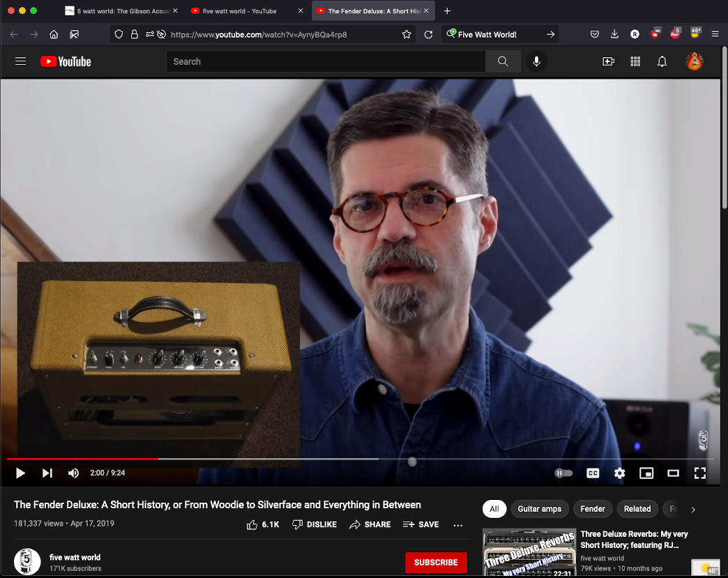Viewport: 728px width, 578px height.
Task: Go forward in browser history
Action: (x=34, y=34)
